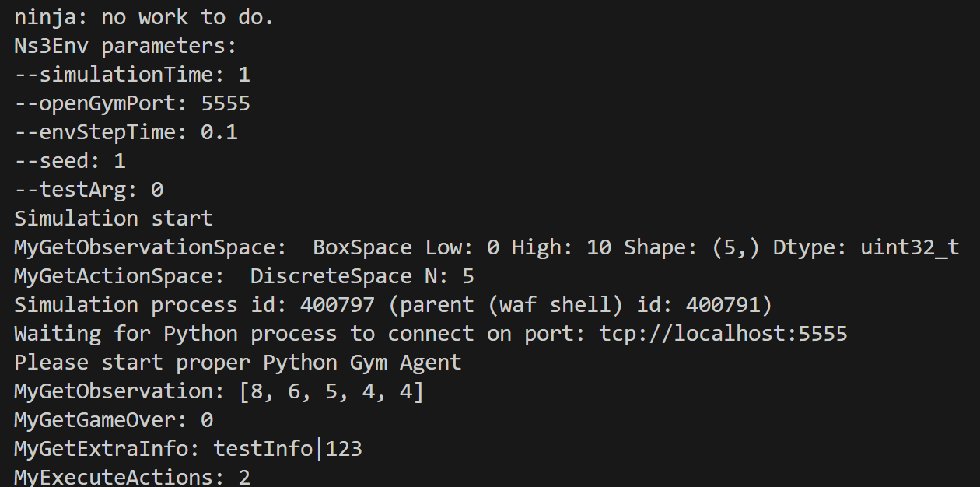Click "Please start proper Python Gym Agent" line
Screen dimensions: 980x487
coord(237,363)
